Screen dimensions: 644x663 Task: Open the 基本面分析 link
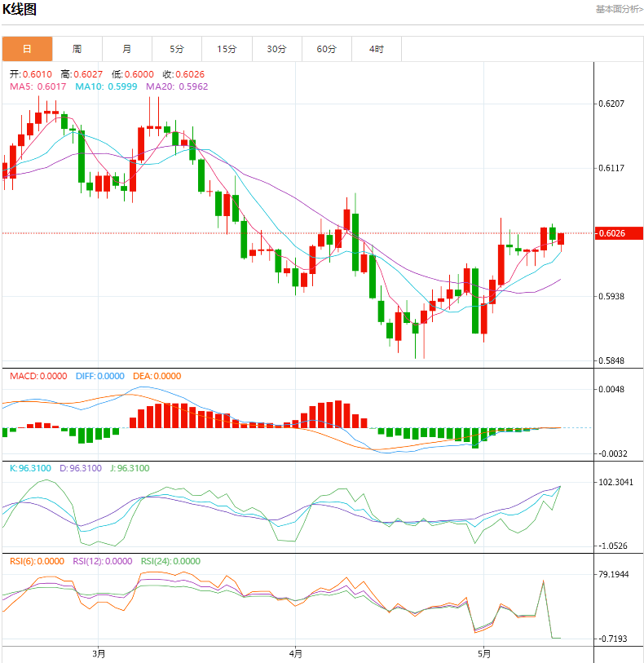pos(618,10)
